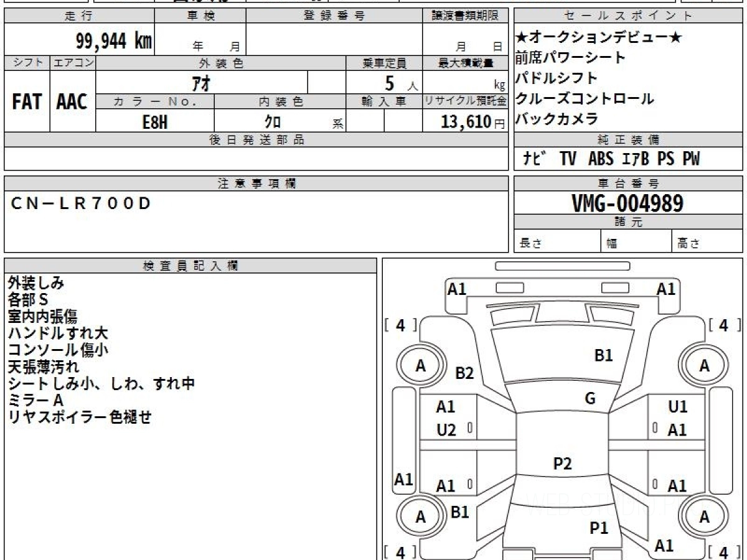Select the 純正装備 header
The image size is (747, 560).
tap(629, 140)
